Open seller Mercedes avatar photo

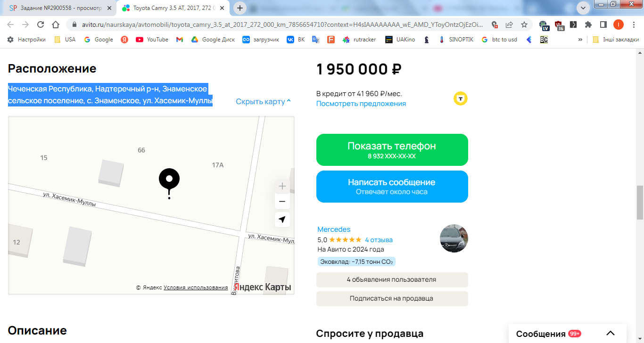click(x=454, y=238)
